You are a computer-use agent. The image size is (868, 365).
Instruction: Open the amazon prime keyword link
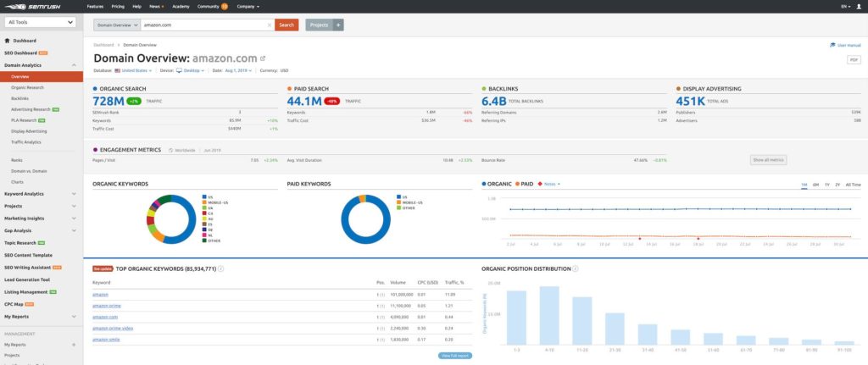pos(106,306)
